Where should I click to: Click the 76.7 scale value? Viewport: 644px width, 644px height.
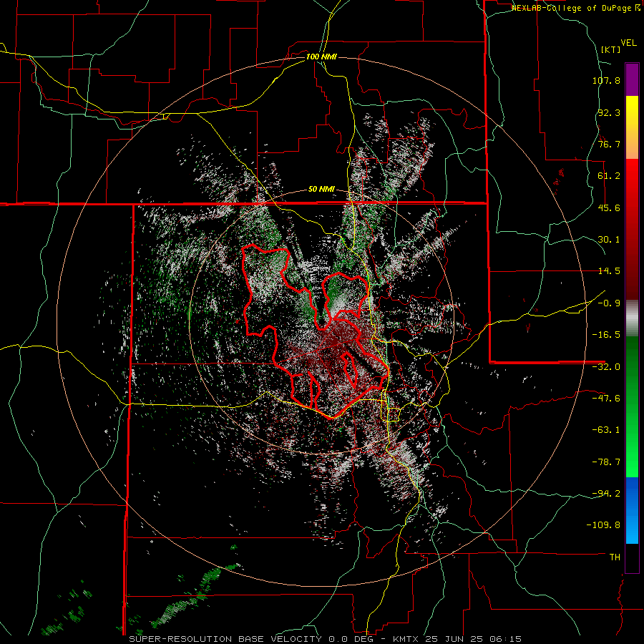click(x=609, y=144)
